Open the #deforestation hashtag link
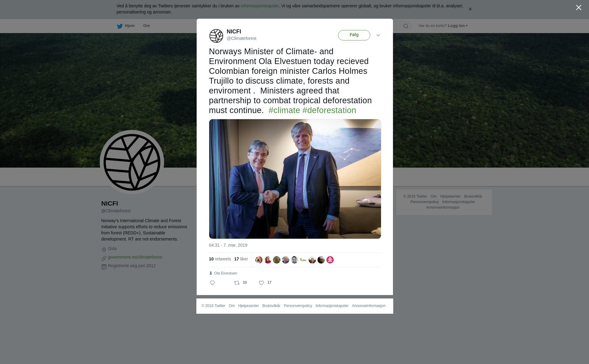Image resolution: width=589 pixels, height=364 pixels. click(x=329, y=110)
